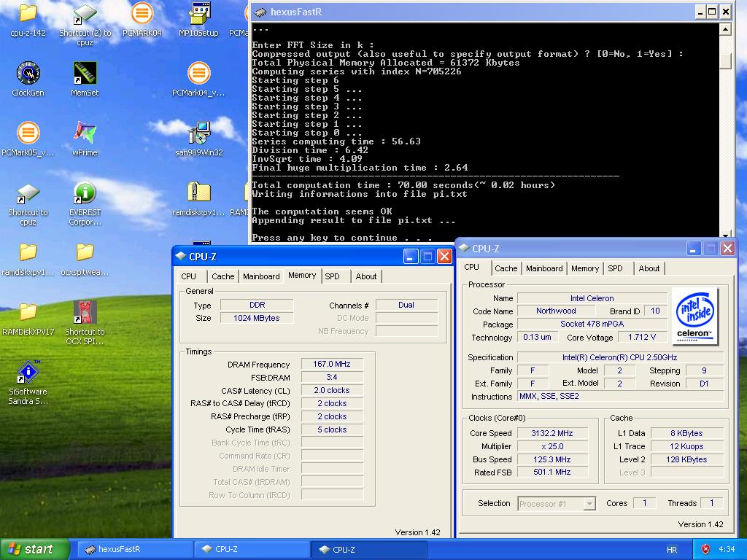Viewport: 747px width, 560px height.
Task: Open Shortcut (2) to cpuz icon
Action: click(x=85, y=13)
